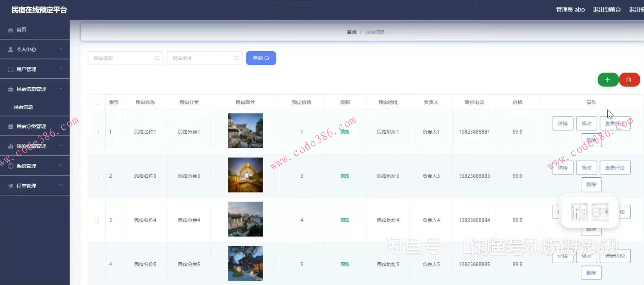Toggle the select-all checkbox in table header
The image size is (644, 285).
97,102
